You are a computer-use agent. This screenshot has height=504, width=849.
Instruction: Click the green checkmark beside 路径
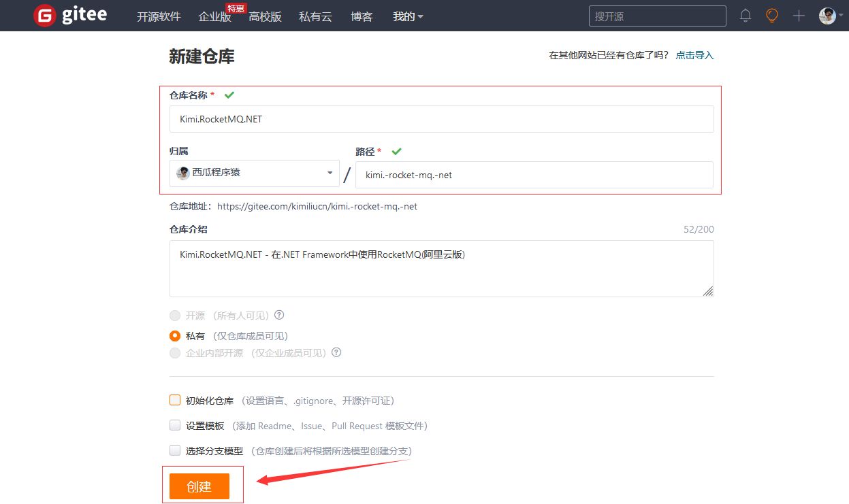396,151
